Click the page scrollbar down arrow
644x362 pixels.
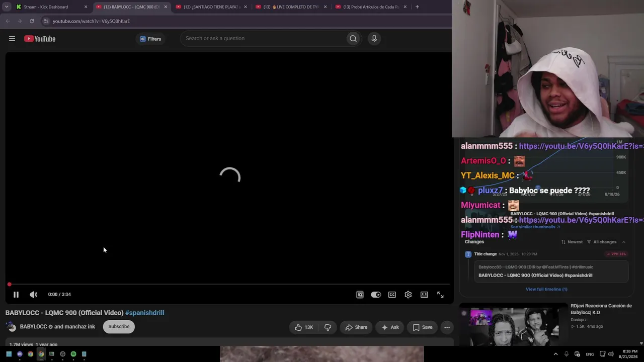pyautogui.click(x=641, y=343)
